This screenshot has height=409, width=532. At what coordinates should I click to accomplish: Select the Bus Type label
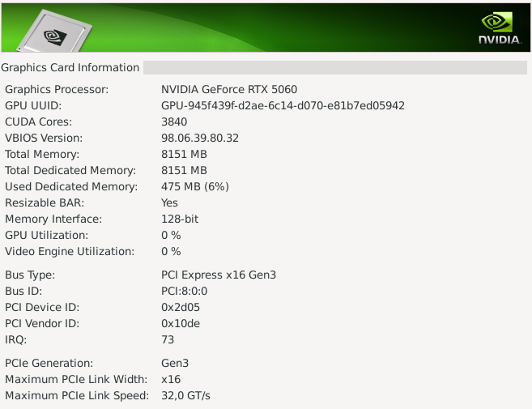pos(30,275)
